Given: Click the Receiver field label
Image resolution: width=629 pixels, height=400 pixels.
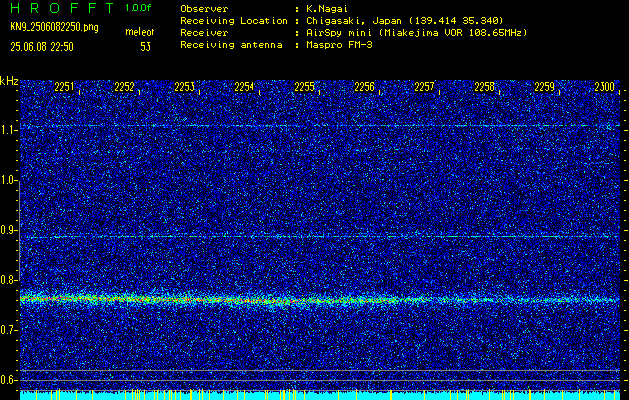Looking at the screenshot, I should click(204, 33).
